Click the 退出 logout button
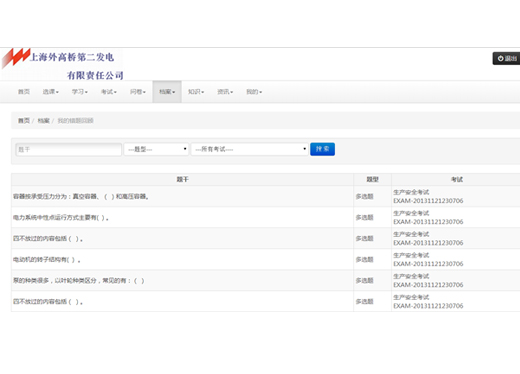Viewport: 520px width, 374px height. (507, 58)
